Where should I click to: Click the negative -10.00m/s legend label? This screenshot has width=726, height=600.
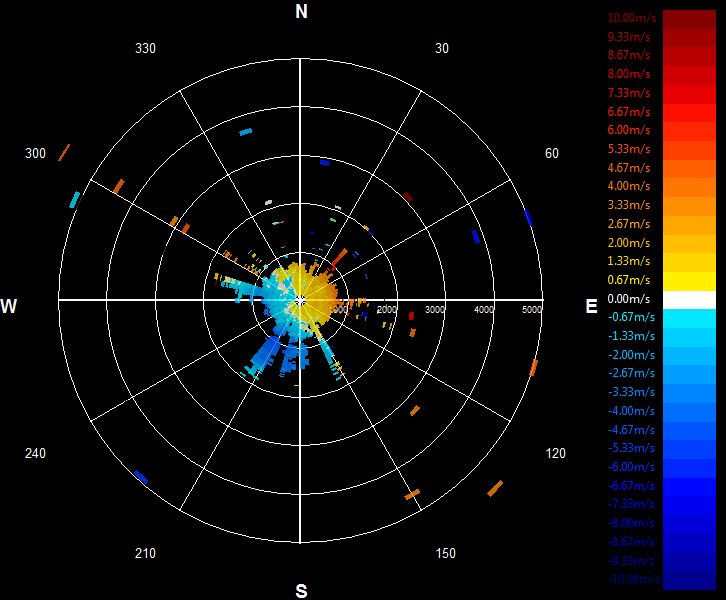click(633, 579)
